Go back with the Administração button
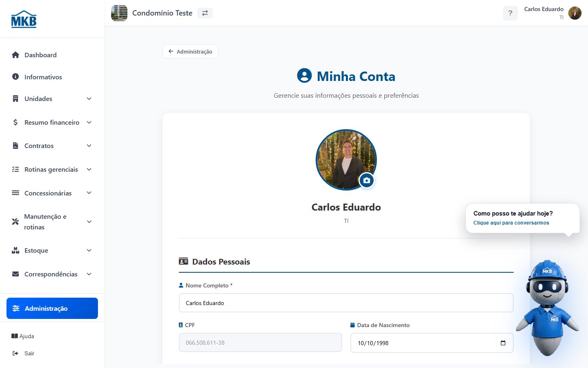588x368 pixels. pos(190,52)
